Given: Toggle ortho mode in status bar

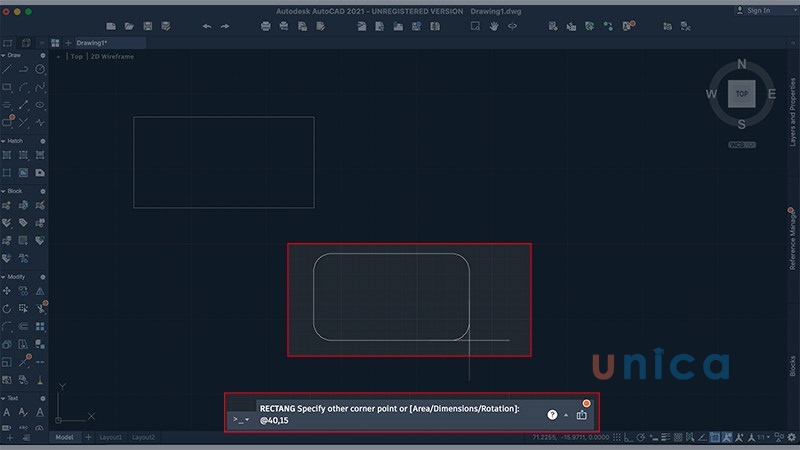Looking at the screenshot, I should coord(629,437).
